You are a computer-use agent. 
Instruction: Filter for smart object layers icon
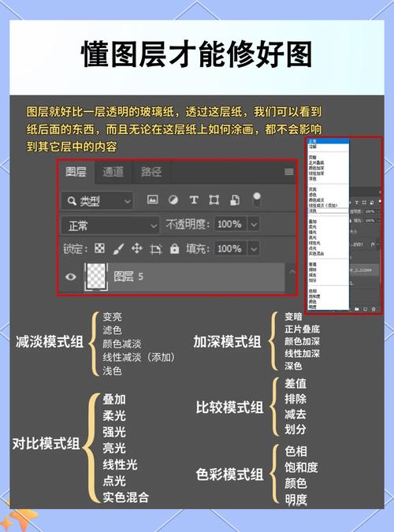click(235, 200)
